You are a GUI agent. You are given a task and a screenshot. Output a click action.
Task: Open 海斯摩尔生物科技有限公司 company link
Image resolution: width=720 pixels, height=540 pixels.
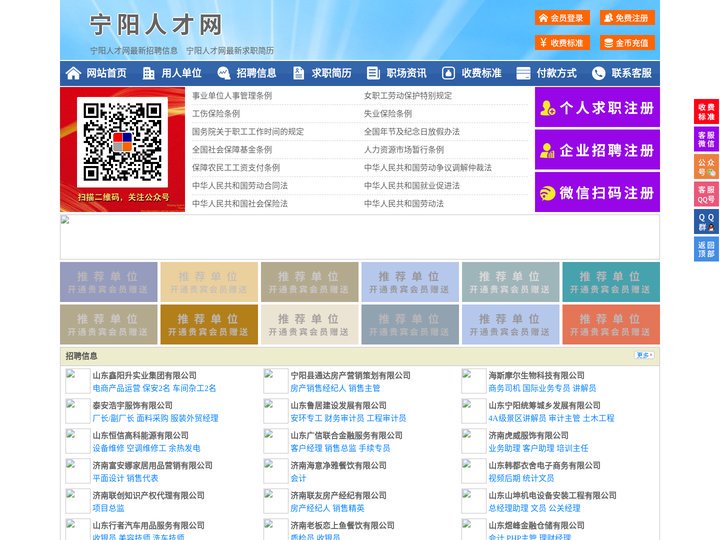(x=536, y=375)
